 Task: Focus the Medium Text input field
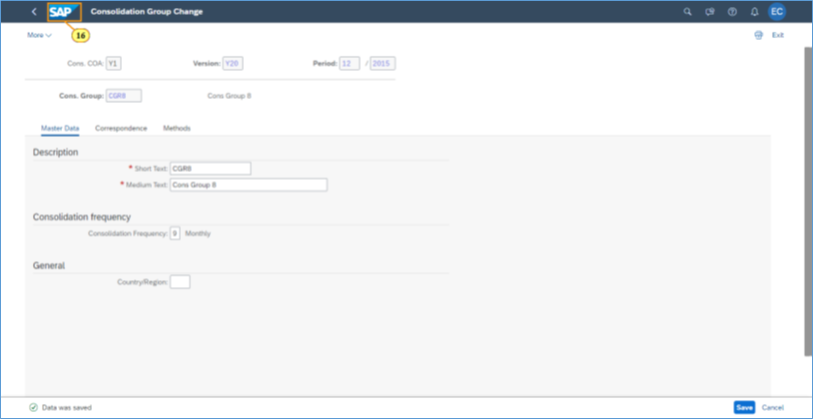tap(248, 185)
